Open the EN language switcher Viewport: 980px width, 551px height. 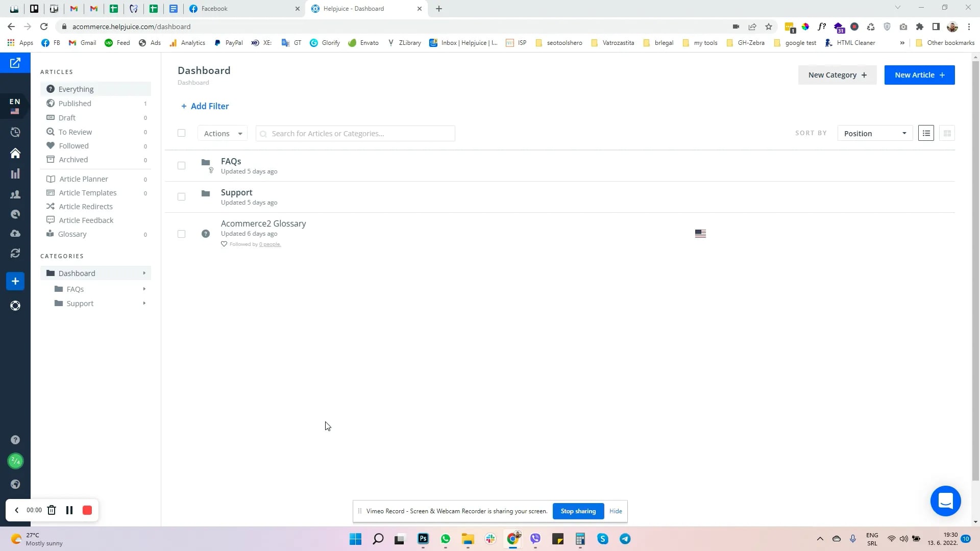[15, 106]
